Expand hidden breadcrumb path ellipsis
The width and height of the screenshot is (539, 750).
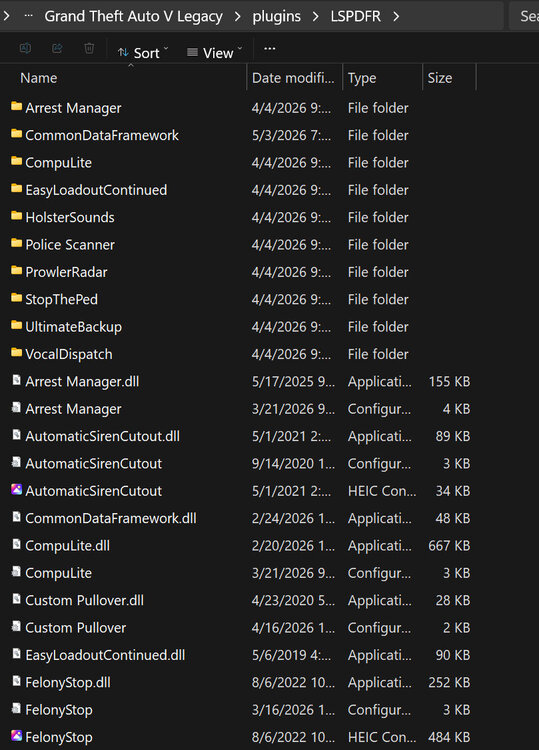pyautogui.click(x=29, y=16)
